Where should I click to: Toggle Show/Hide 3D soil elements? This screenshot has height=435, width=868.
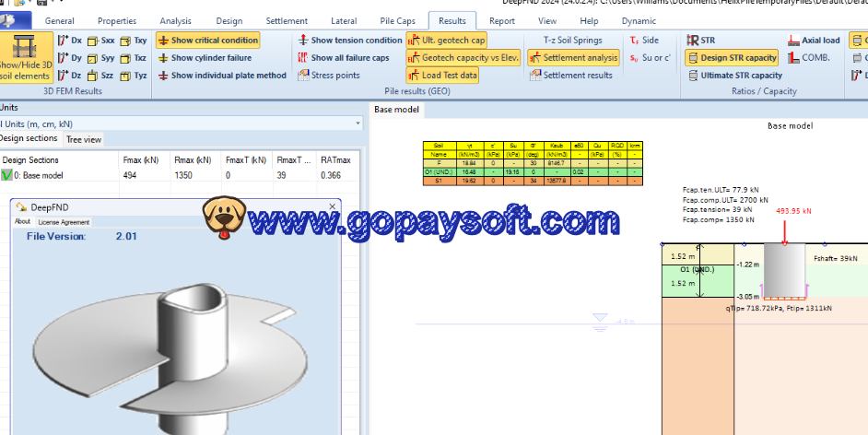[x=26, y=58]
